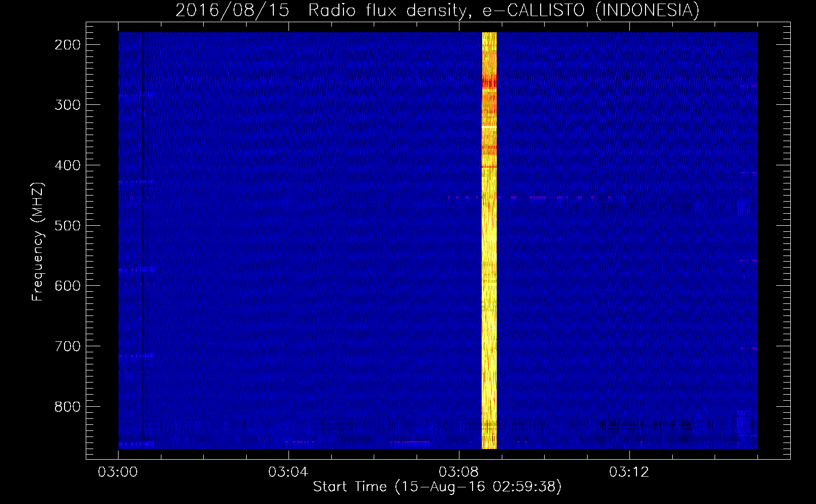Image resolution: width=816 pixels, height=504 pixels.
Task: Click the 03:12 time tick label
Action: point(629,472)
